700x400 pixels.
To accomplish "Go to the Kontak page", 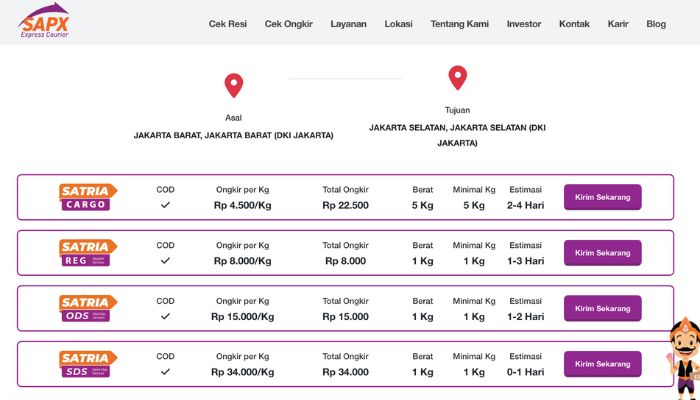I will [x=574, y=24].
